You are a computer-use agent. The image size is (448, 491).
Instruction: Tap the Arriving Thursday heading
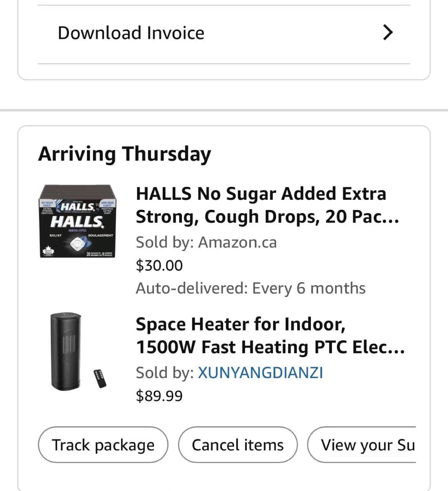(x=125, y=154)
